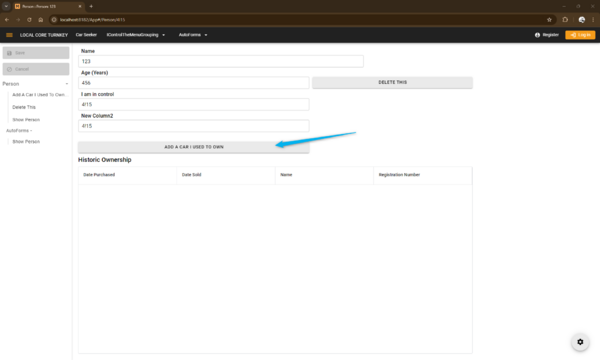Open the hamburger navigation menu
The height and width of the screenshot is (360, 600).
click(x=9, y=35)
